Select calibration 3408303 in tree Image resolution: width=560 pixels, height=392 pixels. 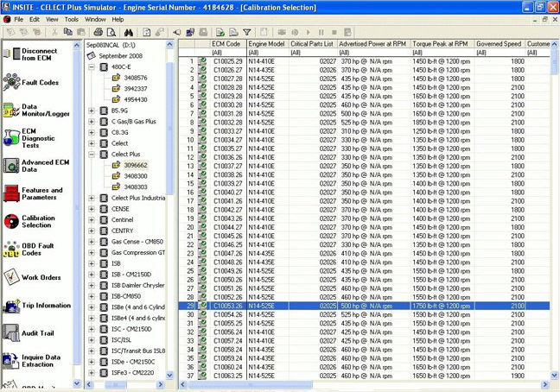136,187
